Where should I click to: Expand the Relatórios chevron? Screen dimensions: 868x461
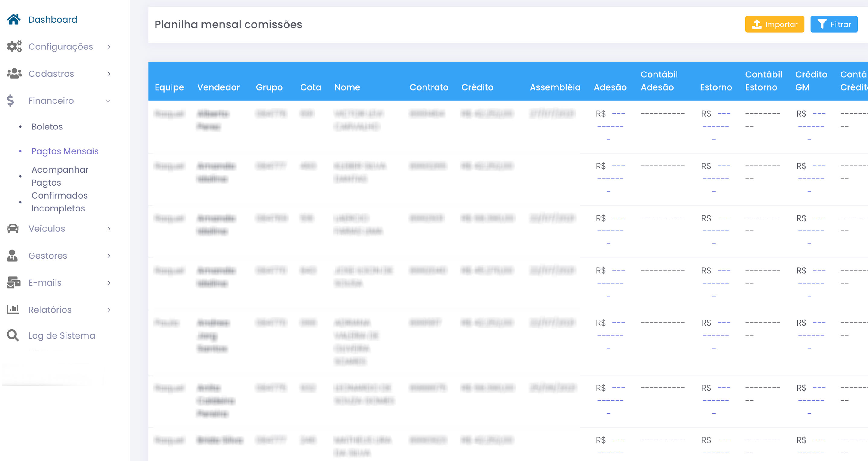click(x=108, y=310)
